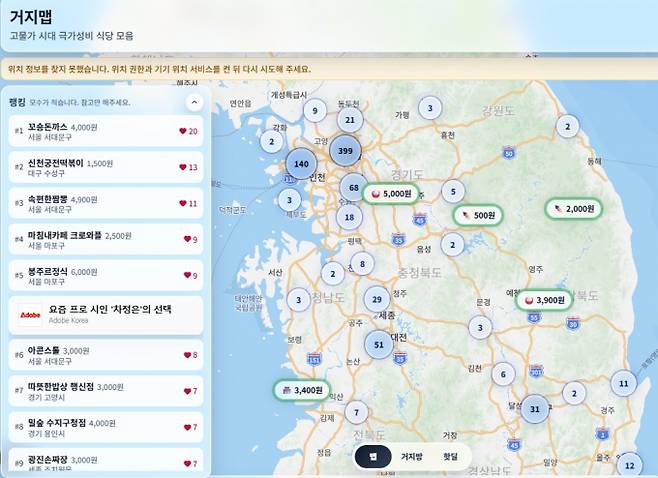Click the 7 cluster near 김제
This screenshot has width=658, height=478.
pyautogui.click(x=356, y=412)
